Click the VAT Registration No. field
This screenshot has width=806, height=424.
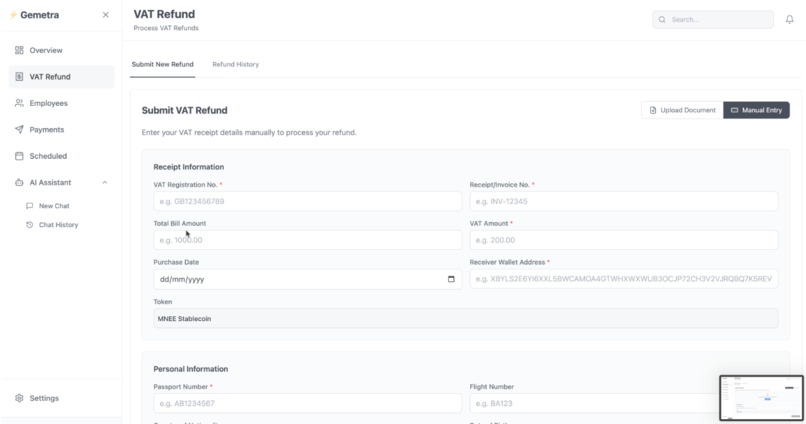[x=307, y=201]
